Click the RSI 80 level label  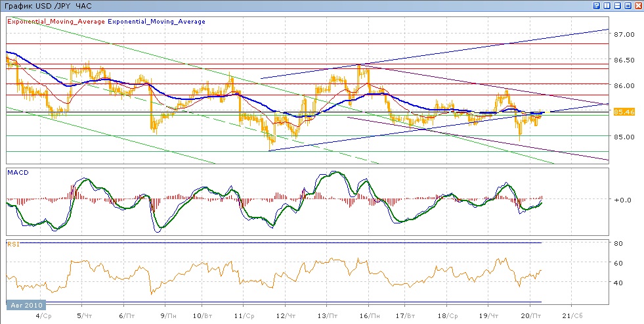point(618,244)
